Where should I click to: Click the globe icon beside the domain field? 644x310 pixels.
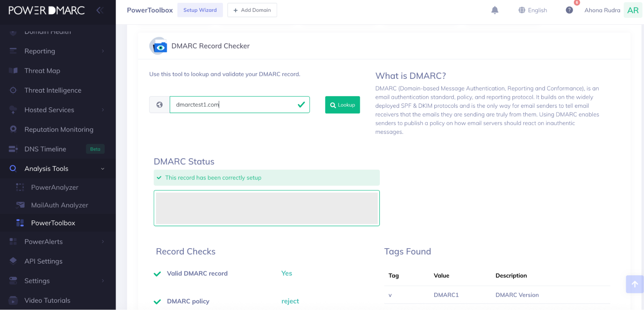click(159, 105)
